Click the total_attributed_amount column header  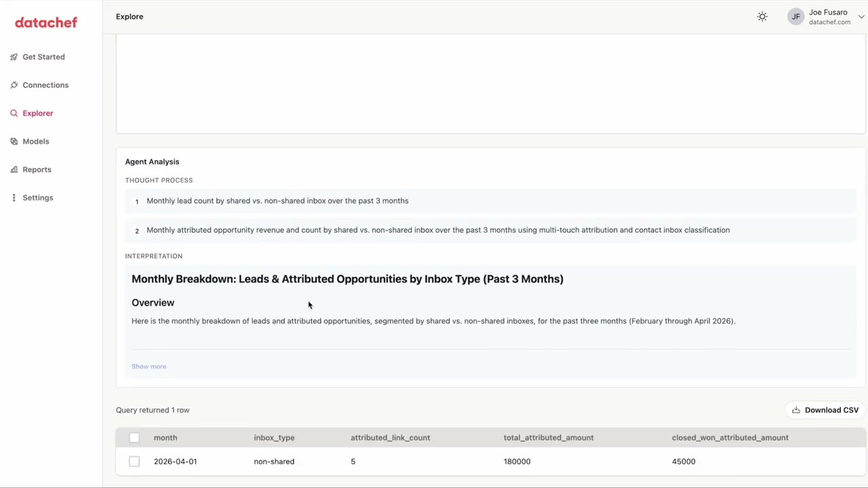pos(548,438)
